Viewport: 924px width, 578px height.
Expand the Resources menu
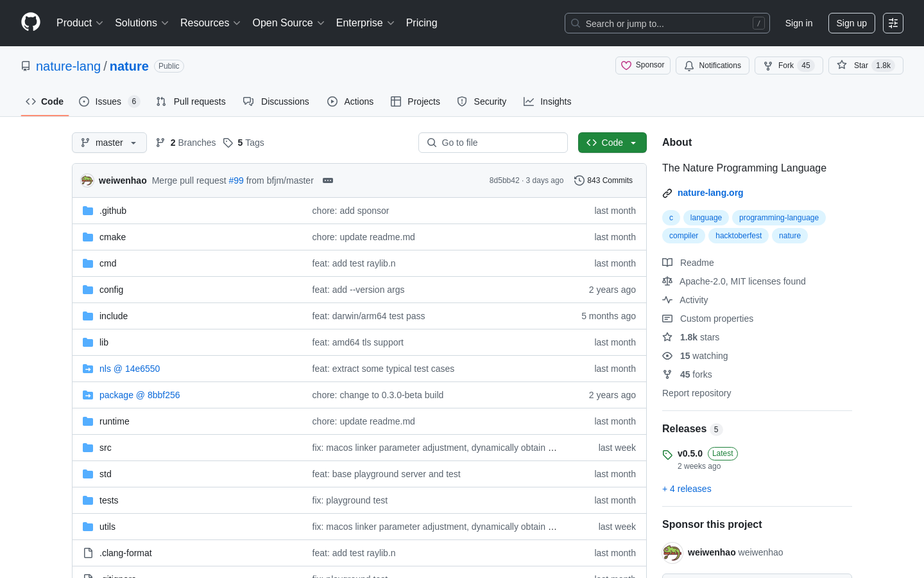click(210, 23)
